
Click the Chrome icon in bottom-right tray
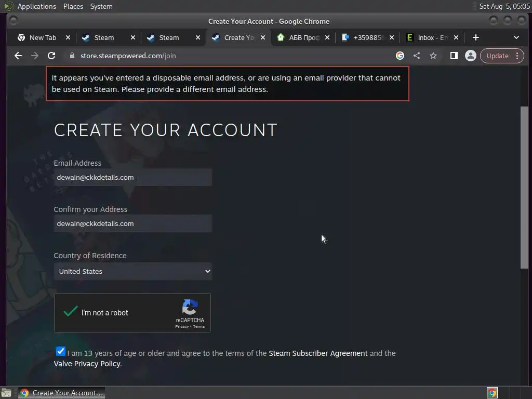[492, 393]
